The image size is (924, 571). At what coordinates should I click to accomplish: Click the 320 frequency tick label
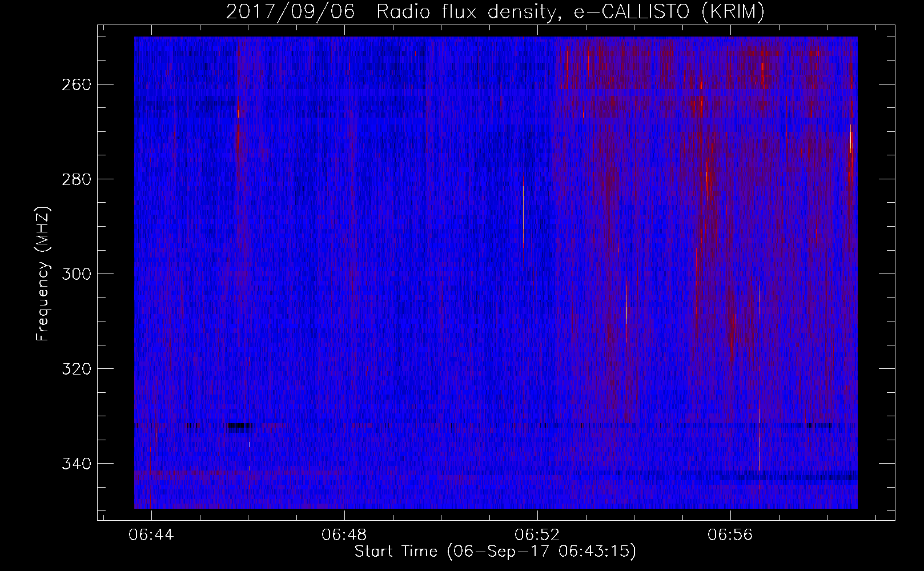click(x=77, y=369)
